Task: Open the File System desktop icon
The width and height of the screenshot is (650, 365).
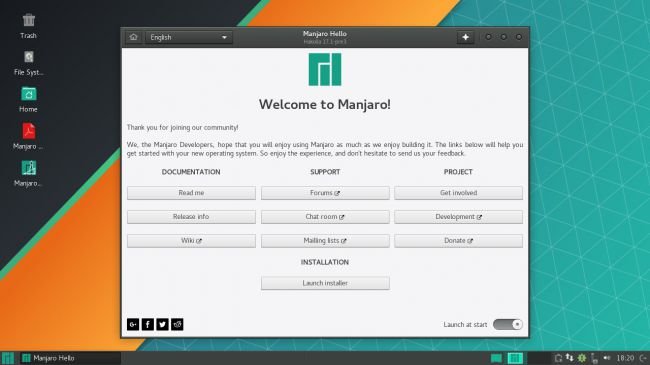Action: (x=29, y=63)
